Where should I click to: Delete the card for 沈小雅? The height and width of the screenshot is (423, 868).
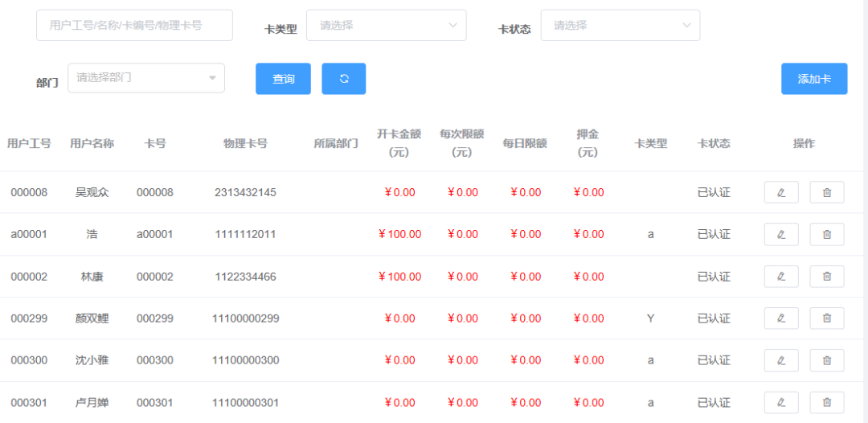pyautogui.click(x=826, y=360)
